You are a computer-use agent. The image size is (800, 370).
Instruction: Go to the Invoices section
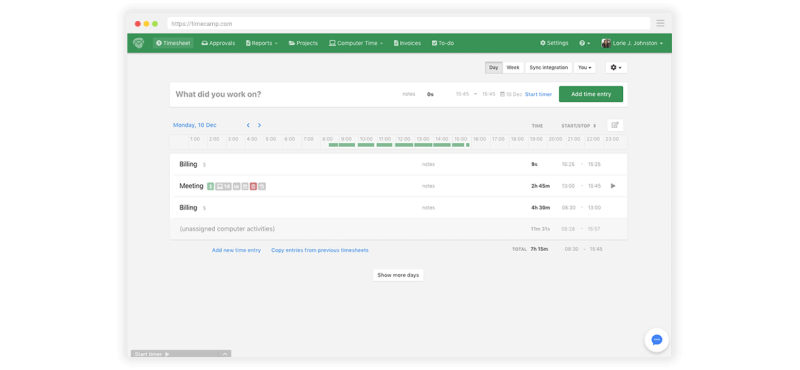tap(407, 43)
